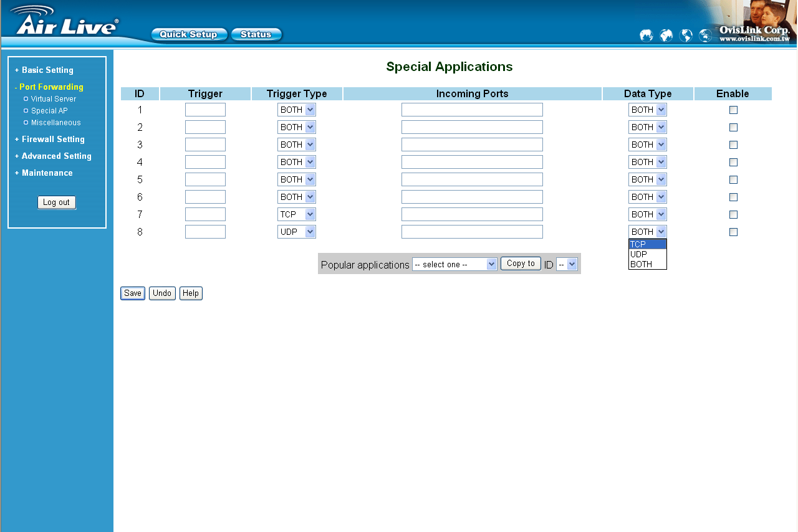This screenshot has height=532, width=798.
Task: Click the Incoming Ports column header
Action: 473,94
